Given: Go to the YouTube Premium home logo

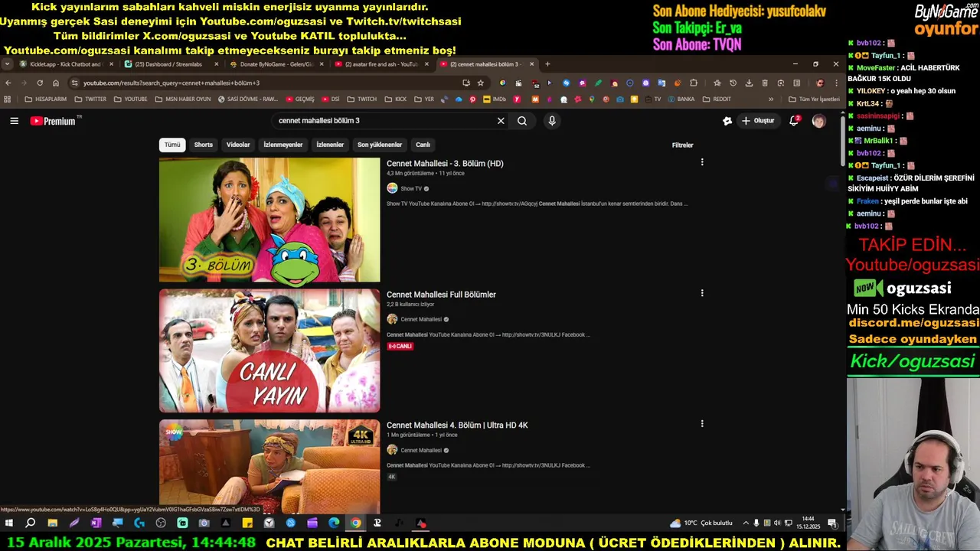Looking at the screenshot, I should 54,121.
